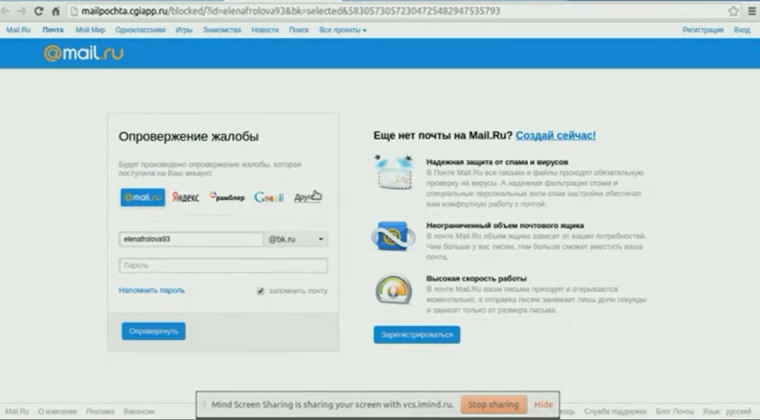Click into the Пароль input field
Viewport: 760px width, 420px height.
click(223, 266)
